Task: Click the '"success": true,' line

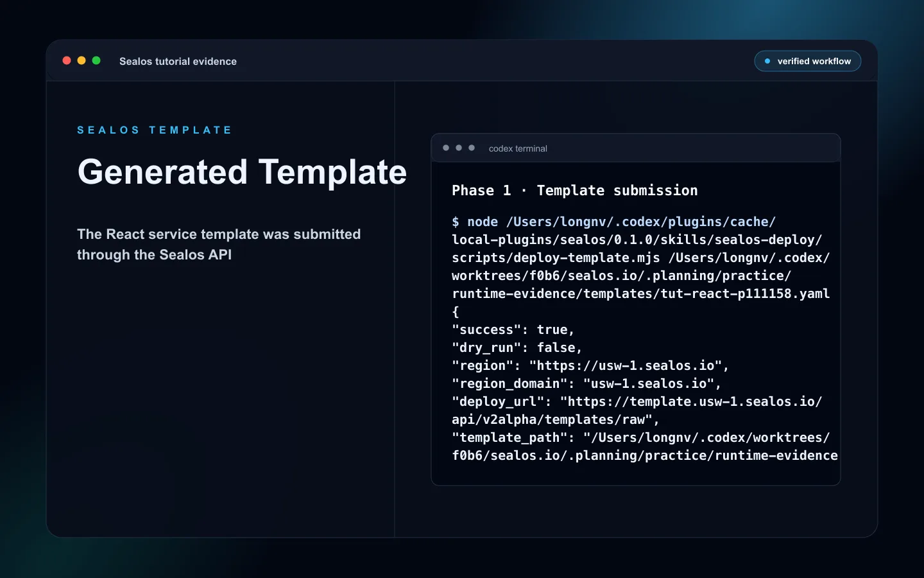Action: [513, 330]
